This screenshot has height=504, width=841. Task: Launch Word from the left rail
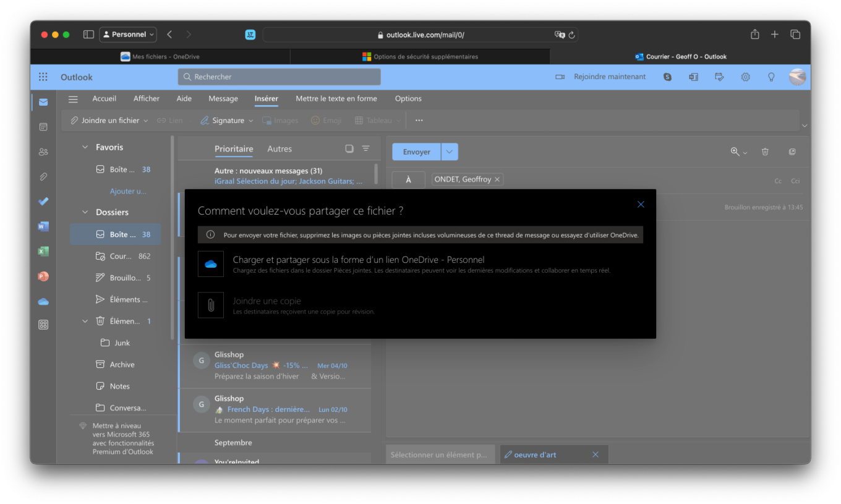43,226
